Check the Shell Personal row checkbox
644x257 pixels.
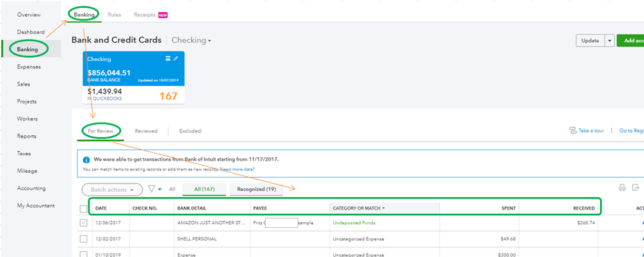[x=83, y=238]
